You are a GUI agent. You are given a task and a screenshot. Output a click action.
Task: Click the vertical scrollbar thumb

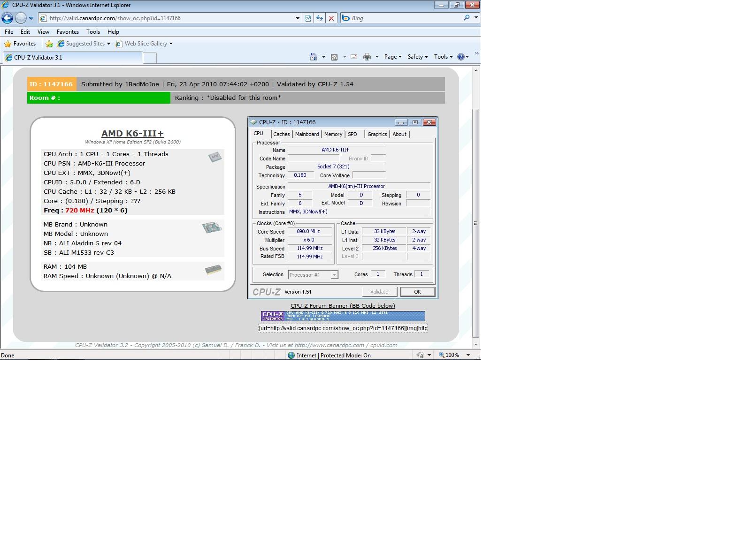(476, 223)
